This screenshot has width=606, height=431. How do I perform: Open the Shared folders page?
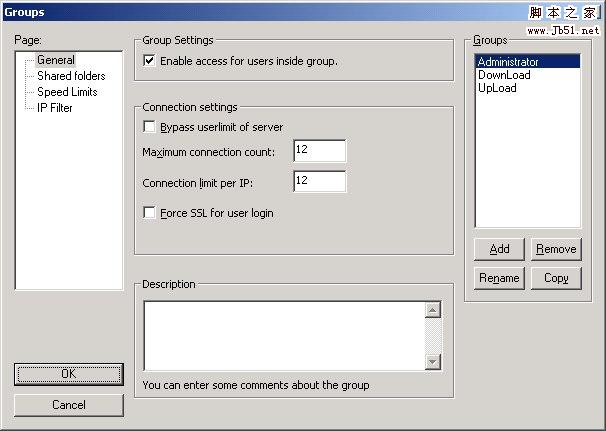coord(71,76)
